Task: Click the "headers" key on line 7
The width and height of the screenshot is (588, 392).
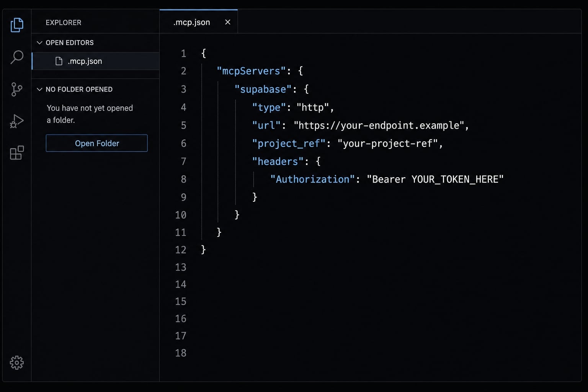Action: click(278, 162)
